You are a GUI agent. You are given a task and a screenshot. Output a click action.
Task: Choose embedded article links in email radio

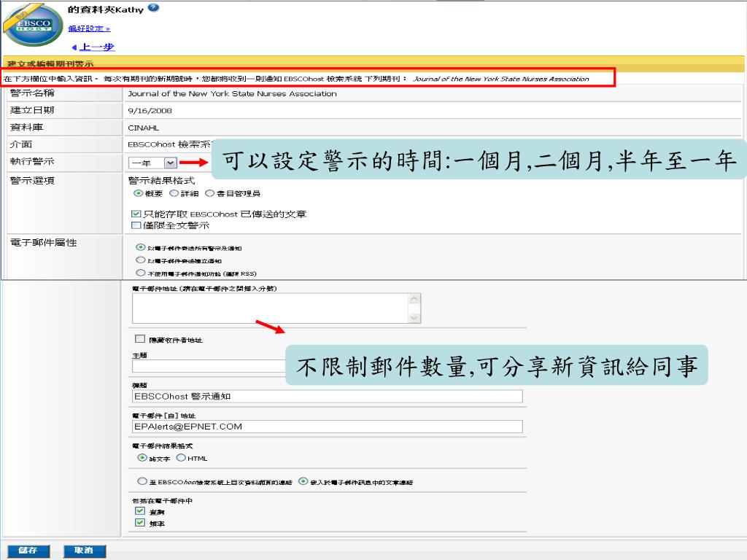[303, 481]
